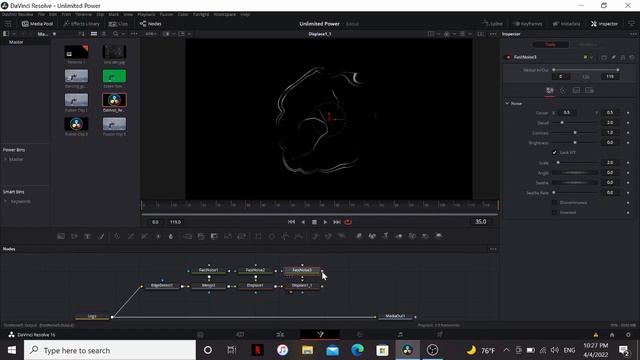Open the Inspector panel button
Viewport: 640px width, 360px height.
pos(604,24)
